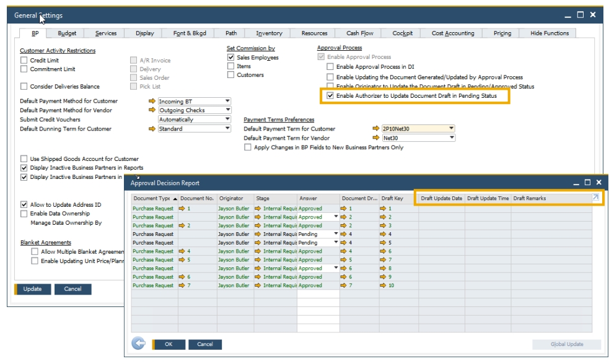
Task: Uncheck Enable Authorizer to Update Document Draft
Action: coord(330,96)
